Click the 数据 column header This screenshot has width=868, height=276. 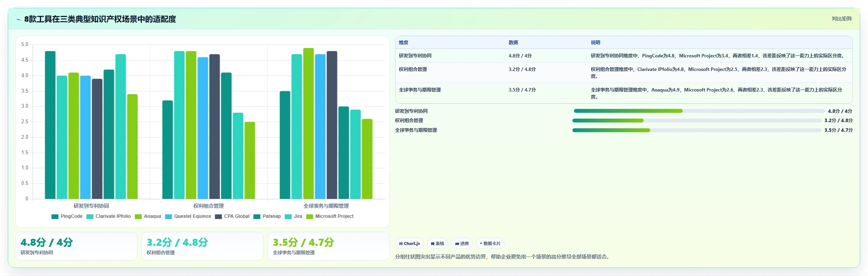tap(513, 43)
